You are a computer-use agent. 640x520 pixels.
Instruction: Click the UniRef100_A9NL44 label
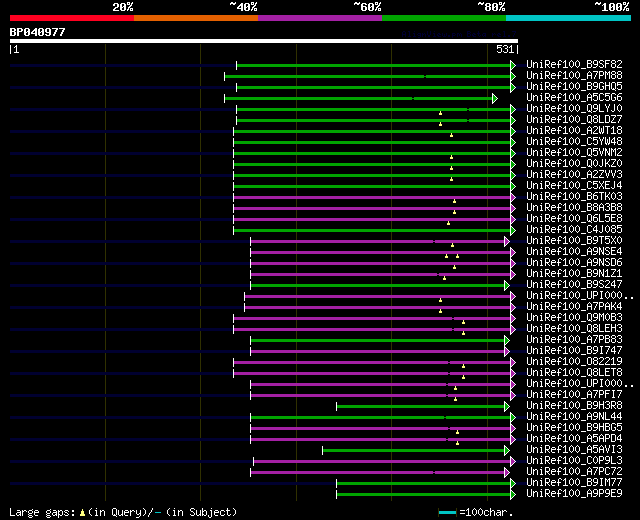pyautogui.click(x=574, y=417)
